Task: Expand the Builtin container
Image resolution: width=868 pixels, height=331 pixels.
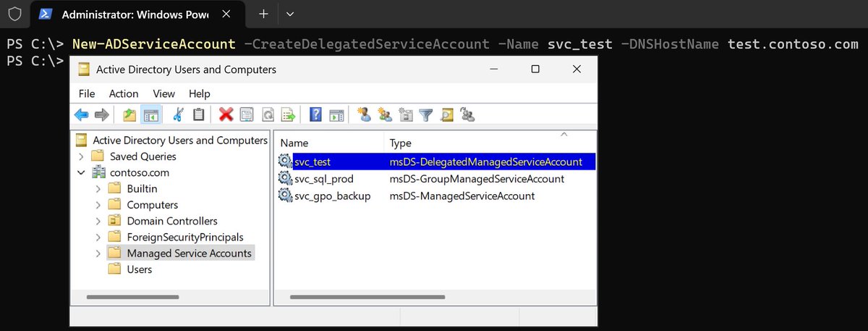Action: pyautogui.click(x=98, y=188)
